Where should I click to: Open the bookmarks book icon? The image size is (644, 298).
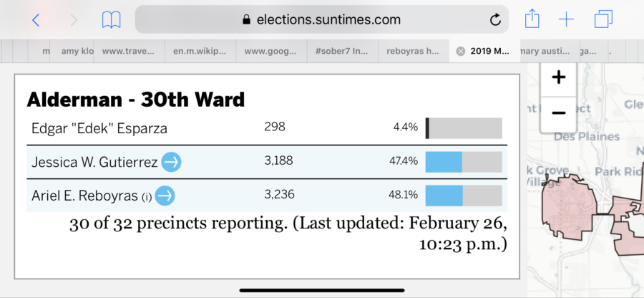pyautogui.click(x=111, y=19)
